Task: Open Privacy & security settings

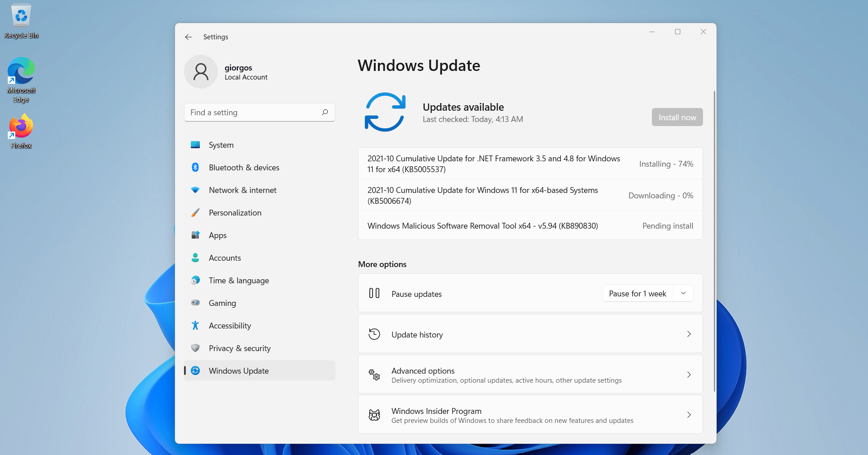Action: pos(259,348)
